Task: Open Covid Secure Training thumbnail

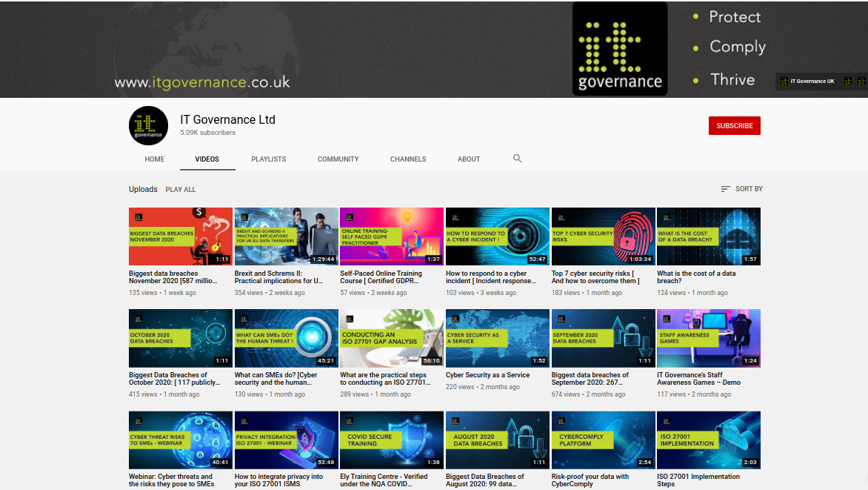Action: [391, 440]
